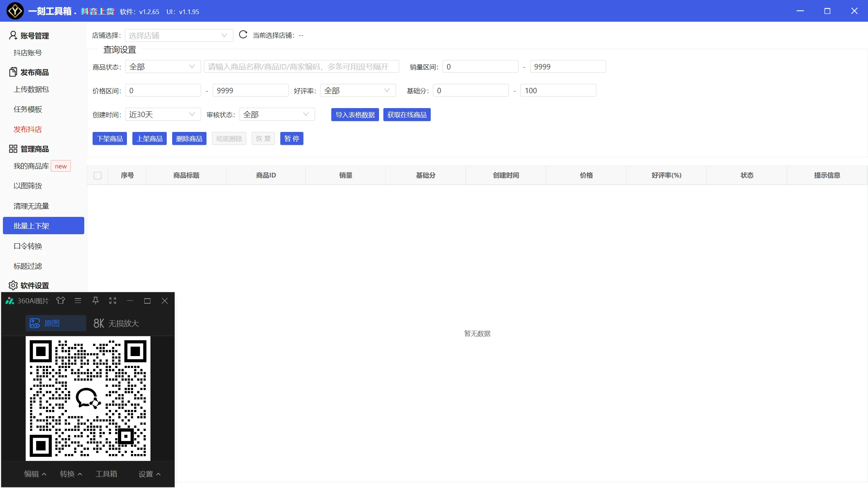Click the 下架商品 button

pos(110,138)
